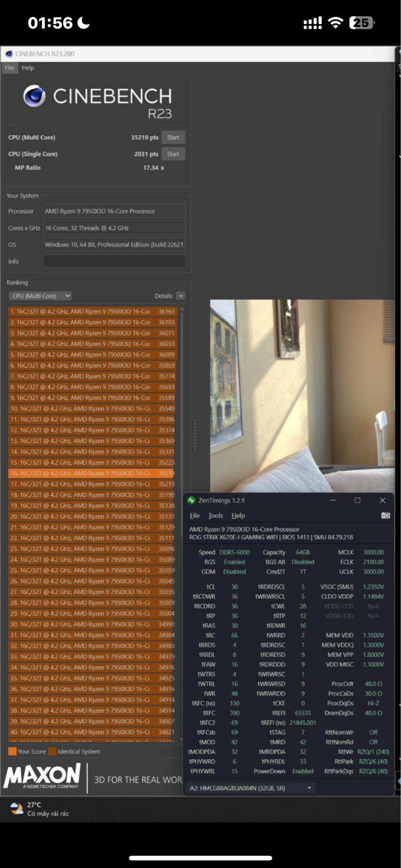Click the rendered room preview image
Viewport: 401px width, 868px height.
[302, 396]
